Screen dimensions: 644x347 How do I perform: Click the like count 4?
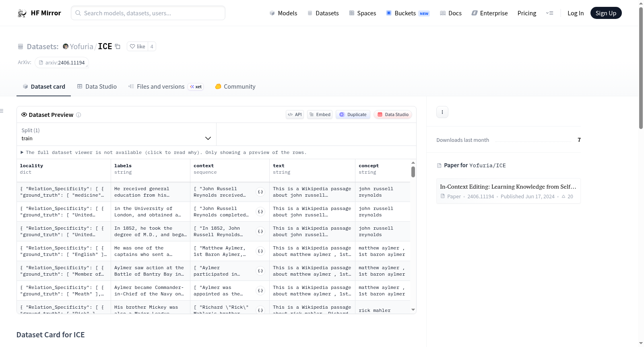click(152, 46)
